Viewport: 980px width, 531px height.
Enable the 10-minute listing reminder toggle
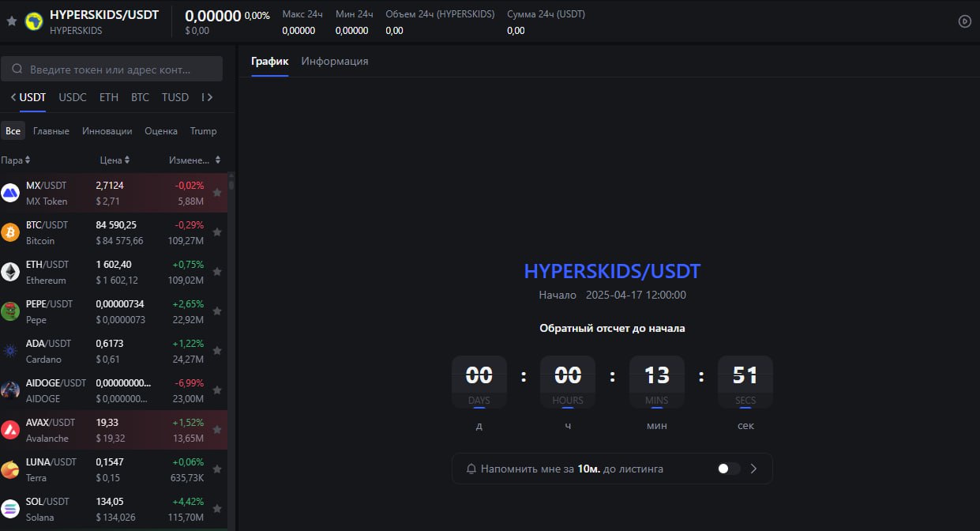pos(728,469)
